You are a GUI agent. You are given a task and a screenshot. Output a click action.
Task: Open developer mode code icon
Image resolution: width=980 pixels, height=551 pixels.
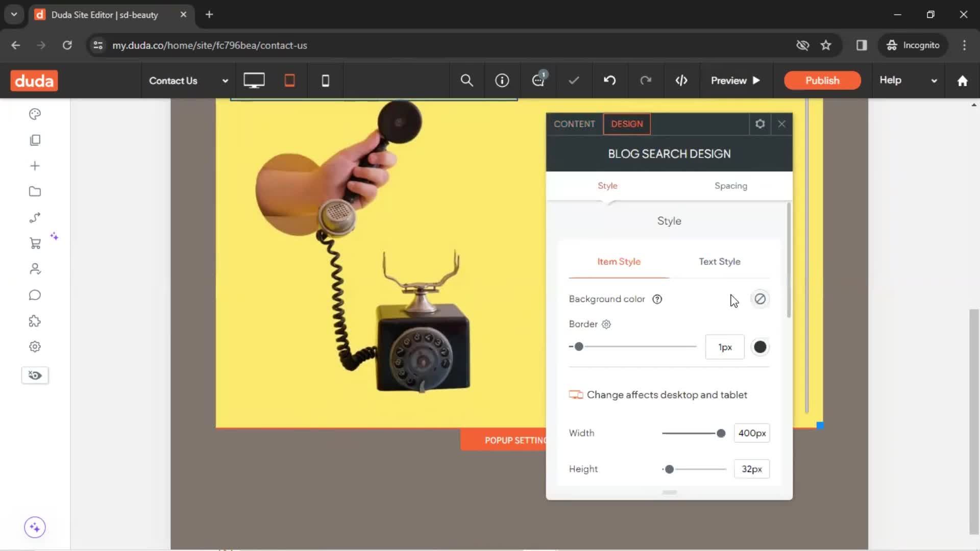pos(681,81)
